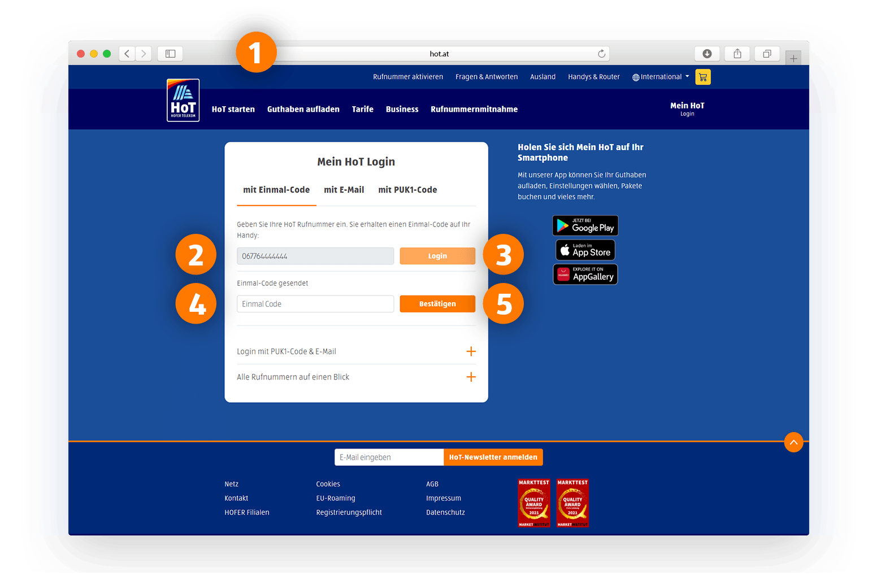Open the AGB footer link
This screenshot has height=588, width=881.
tap(432, 484)
